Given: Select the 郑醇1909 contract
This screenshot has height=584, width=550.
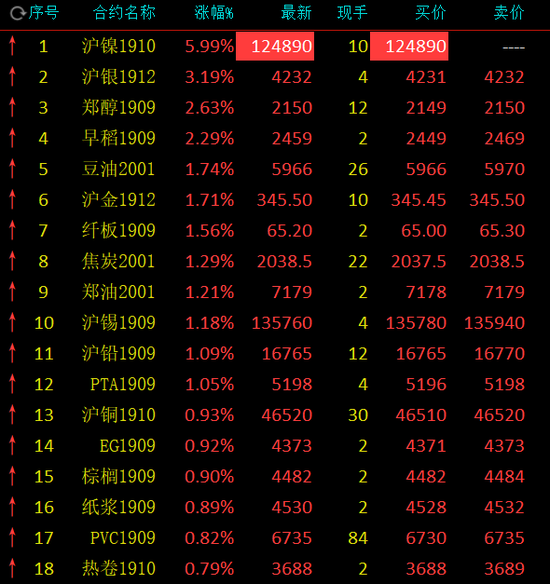Looking at the screenshot, I should pos(118,108).
